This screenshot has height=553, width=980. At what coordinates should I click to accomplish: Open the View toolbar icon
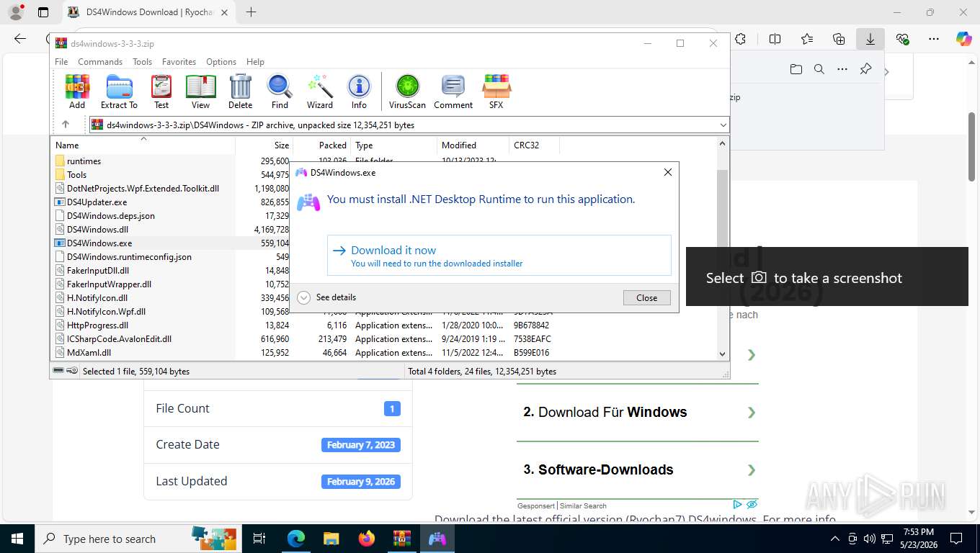tap(201, 91)
